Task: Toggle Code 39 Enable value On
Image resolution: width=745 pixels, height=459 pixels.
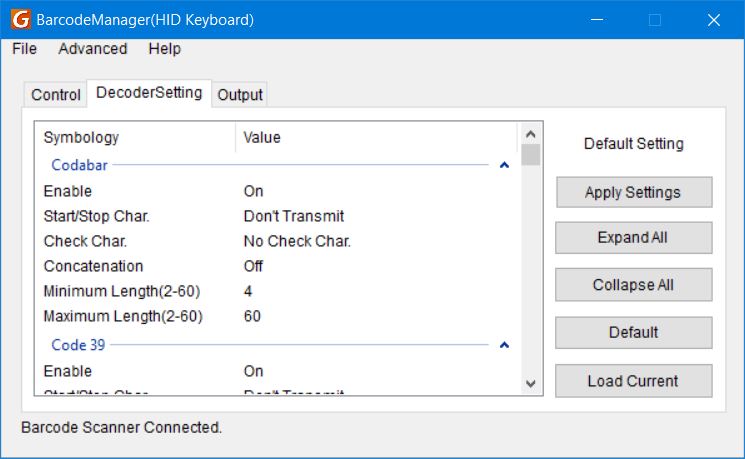Action: point(254,371)
